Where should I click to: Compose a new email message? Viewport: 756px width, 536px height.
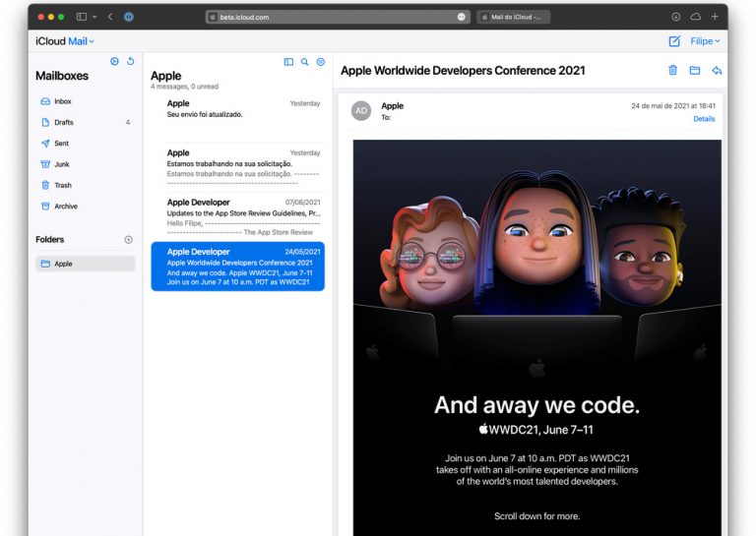pyautogui.click(x=674, y=41)
